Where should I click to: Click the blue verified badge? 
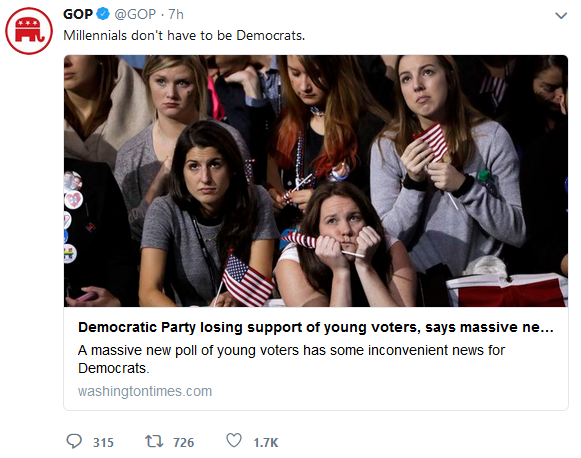[103, 14]
